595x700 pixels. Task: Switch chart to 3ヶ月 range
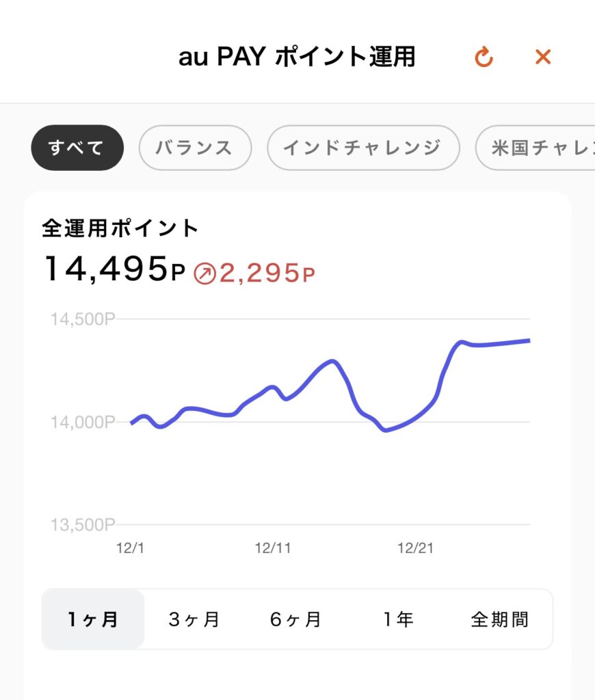tap(194, 619)
